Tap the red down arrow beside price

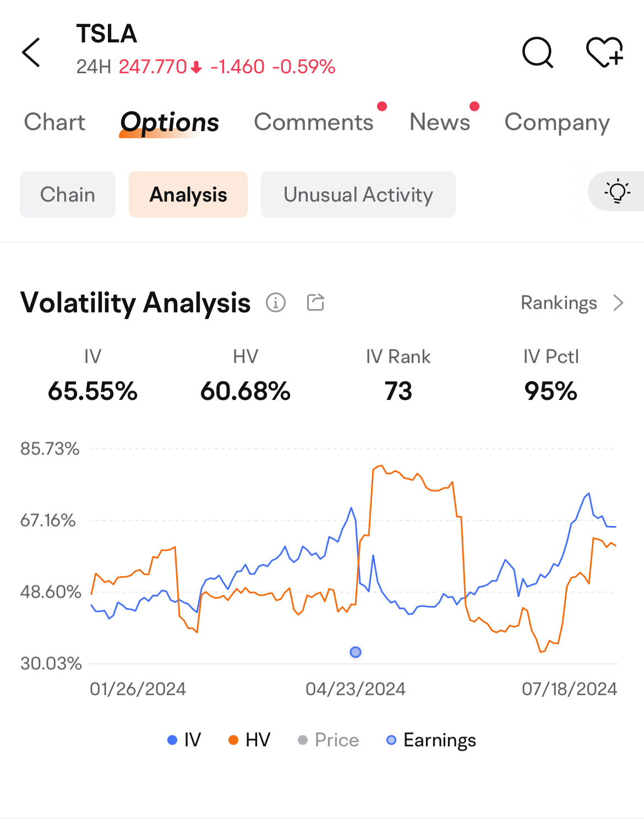(197, 67)
